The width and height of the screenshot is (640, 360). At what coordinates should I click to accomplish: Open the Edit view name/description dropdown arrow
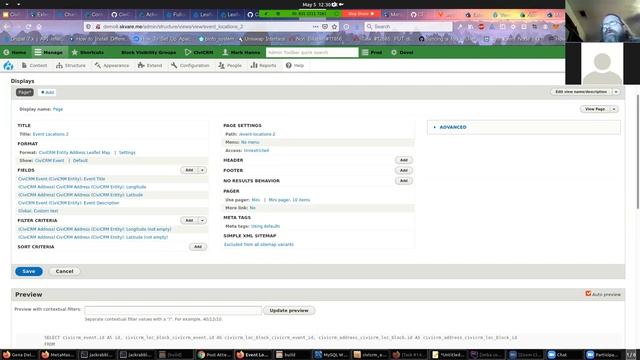point(616,92)
